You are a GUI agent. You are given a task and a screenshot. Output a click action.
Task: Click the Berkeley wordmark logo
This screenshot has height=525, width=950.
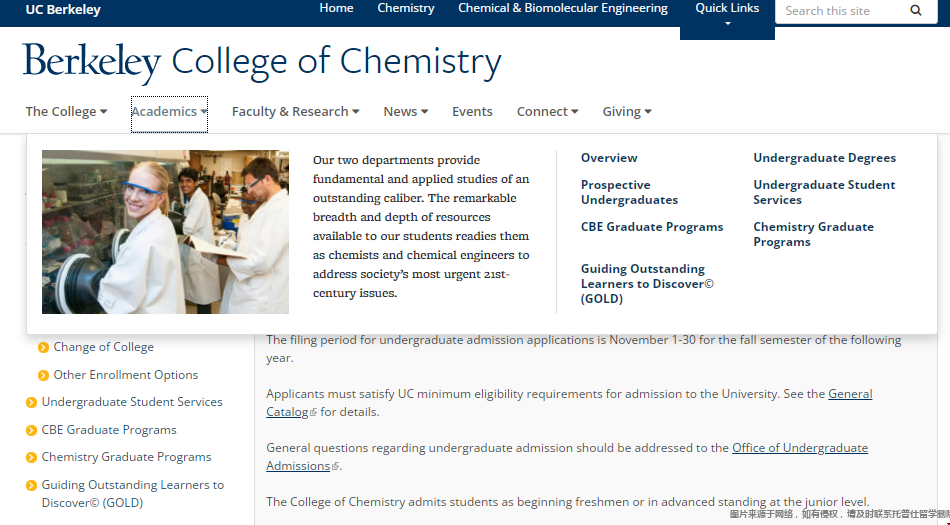(x=91, y=62)
